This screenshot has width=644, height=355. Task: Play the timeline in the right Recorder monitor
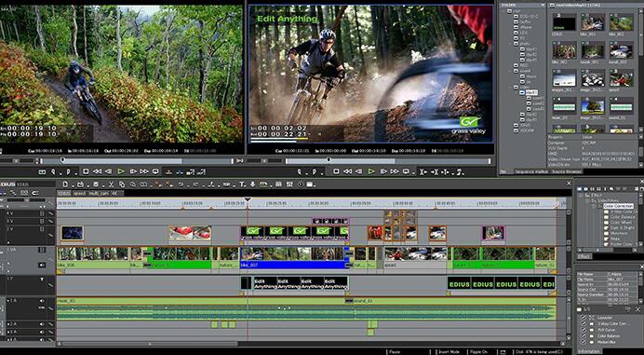coord(371,171)
